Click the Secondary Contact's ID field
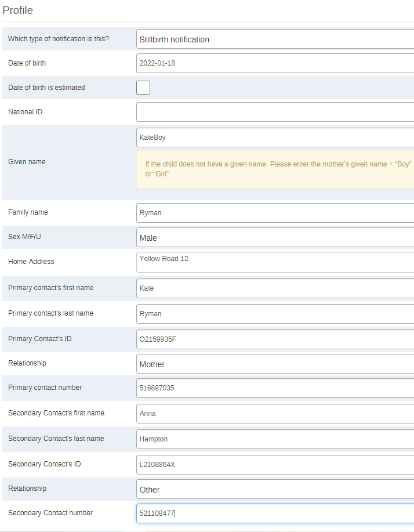The width and height of the screenshot is (414, 532). (275, 465)
